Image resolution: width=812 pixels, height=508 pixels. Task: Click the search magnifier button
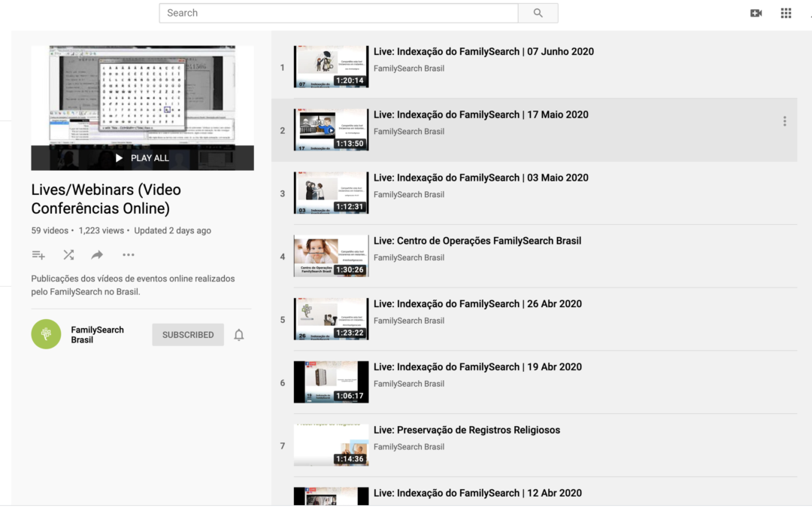[538, 13]
